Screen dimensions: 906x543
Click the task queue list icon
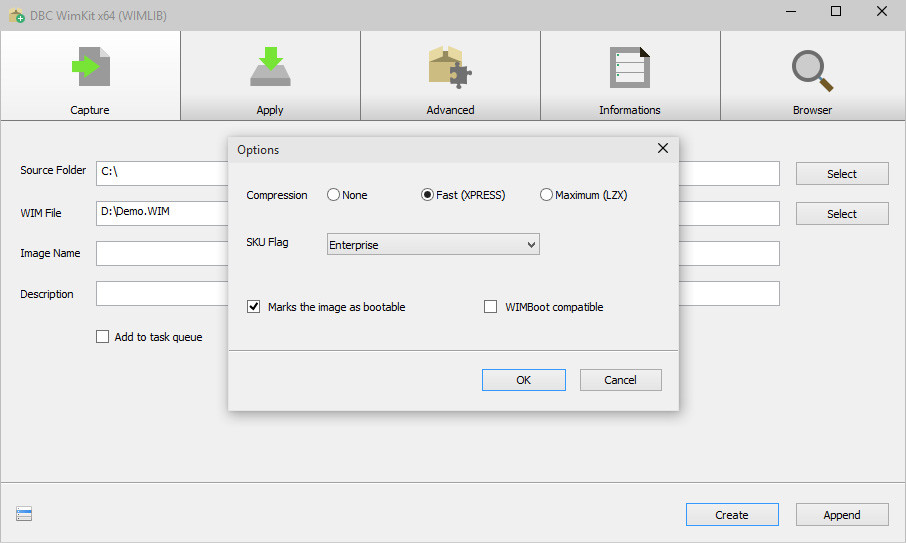pos(24,514)
